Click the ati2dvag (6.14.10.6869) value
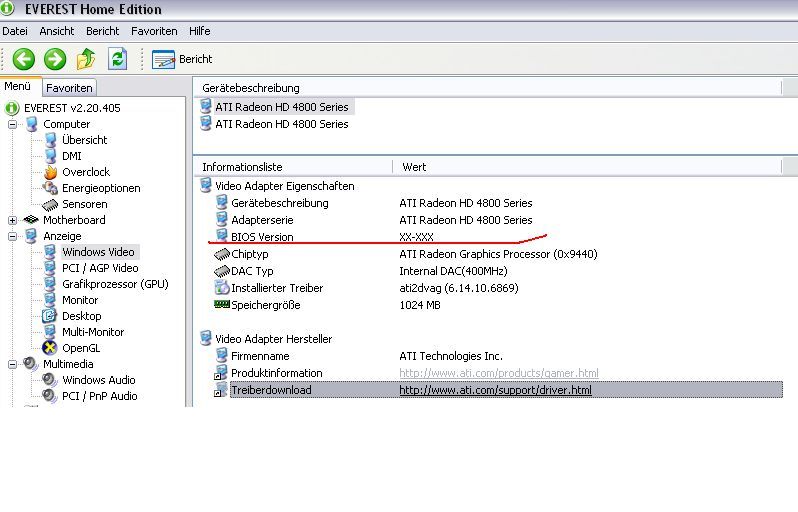The width and height of the screenshot is (798, 512). pos(459,288)
